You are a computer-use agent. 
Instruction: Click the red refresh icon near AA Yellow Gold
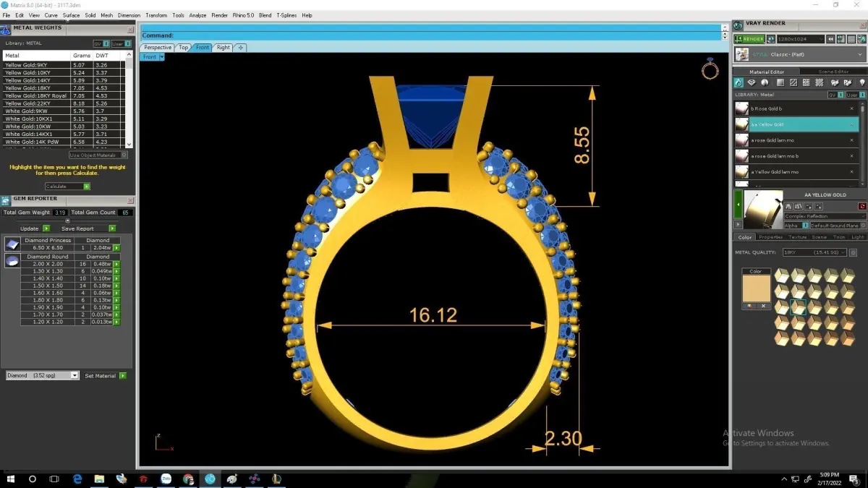pyautogui.click(x=862, y=206)
